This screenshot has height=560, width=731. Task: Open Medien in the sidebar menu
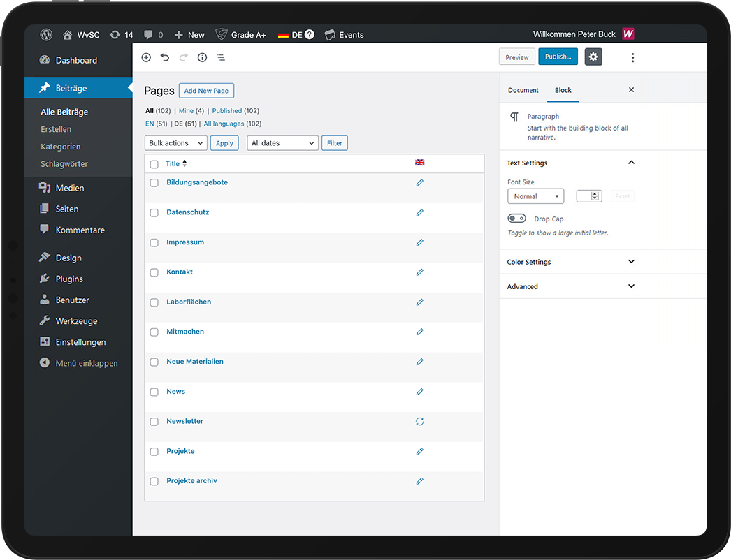pyautogui.click(x=61, y=188)
